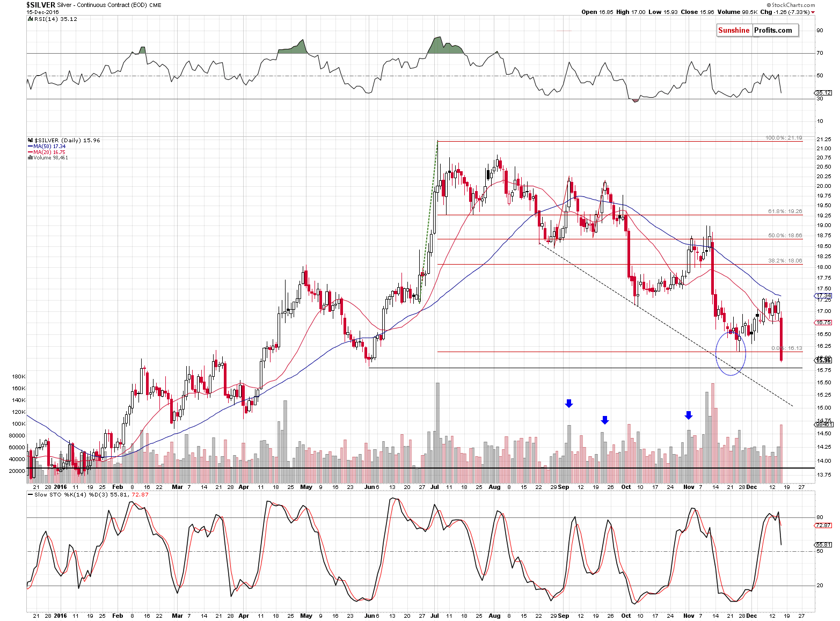Image resolution: width=840 pixels, height=621 pixels.
Task: Click the 70 label on RSI axis
Action: pos(820,53)
